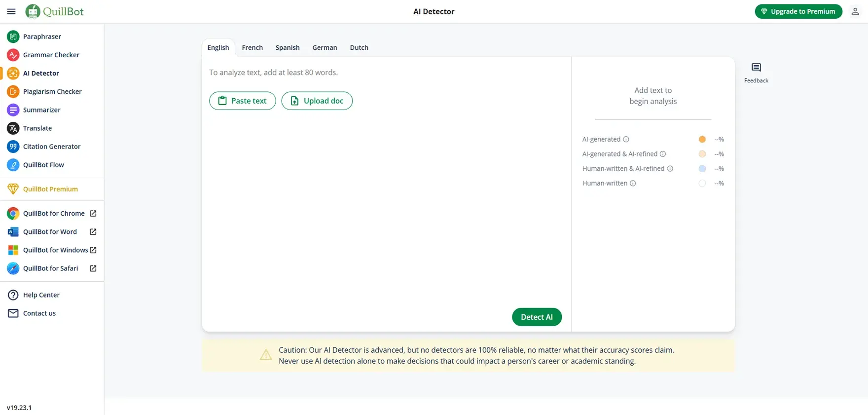Switch to the Spanish tab
Image resolution: width=868 pixels, height=415 pixels.
[288, 47]
